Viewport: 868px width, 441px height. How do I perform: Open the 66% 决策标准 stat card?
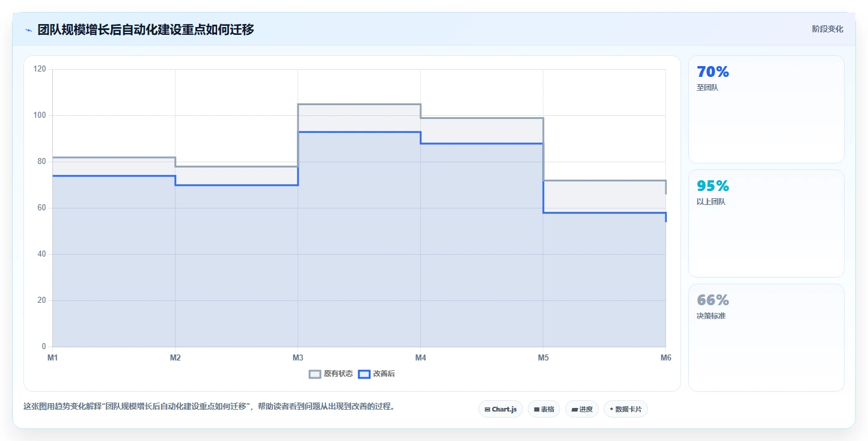pyautogui.click(x=766, y=338)
